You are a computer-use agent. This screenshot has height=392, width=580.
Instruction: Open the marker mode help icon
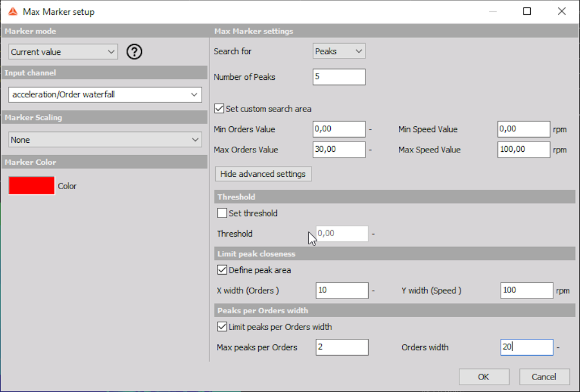tap(134, 52)
